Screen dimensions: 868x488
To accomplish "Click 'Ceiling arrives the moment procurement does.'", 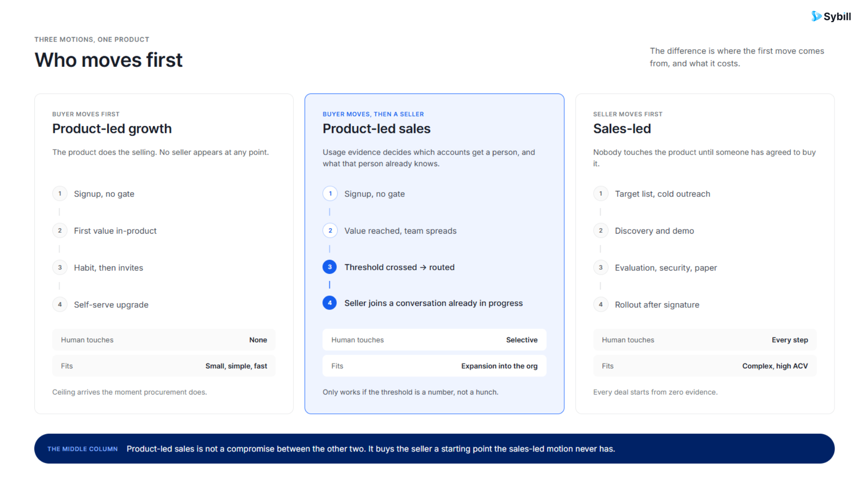I will click(129, 392).
